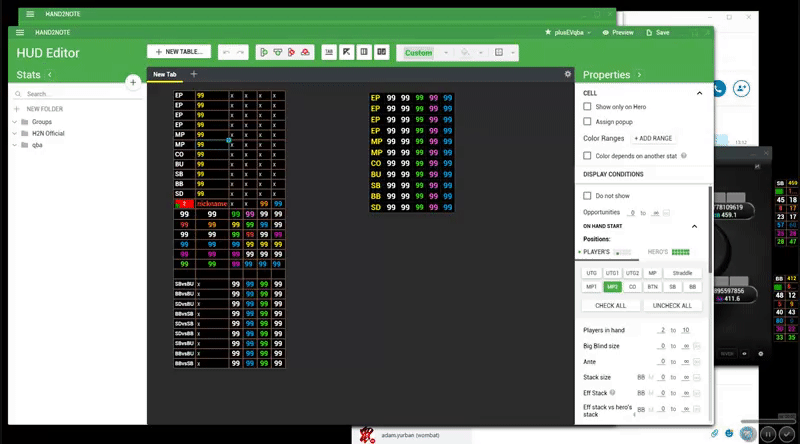Click the first green shape toolbar icon
The width and height of the screenshot is (800, 444).
(x=264, y=52)
